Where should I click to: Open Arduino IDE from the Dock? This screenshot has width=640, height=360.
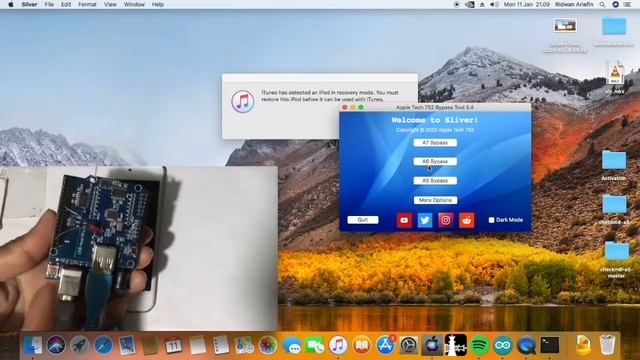[503, 345]
